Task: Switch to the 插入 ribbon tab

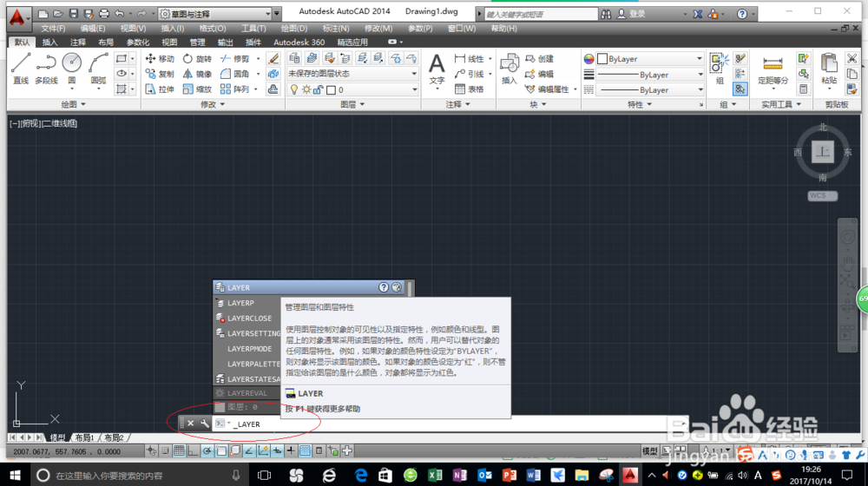Action: (x=49, y=42)
